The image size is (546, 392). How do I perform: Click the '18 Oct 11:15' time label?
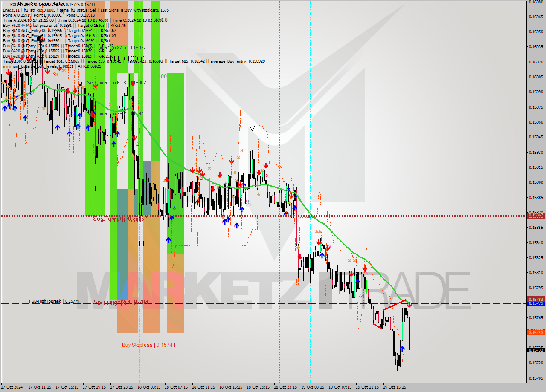[203, 387]
